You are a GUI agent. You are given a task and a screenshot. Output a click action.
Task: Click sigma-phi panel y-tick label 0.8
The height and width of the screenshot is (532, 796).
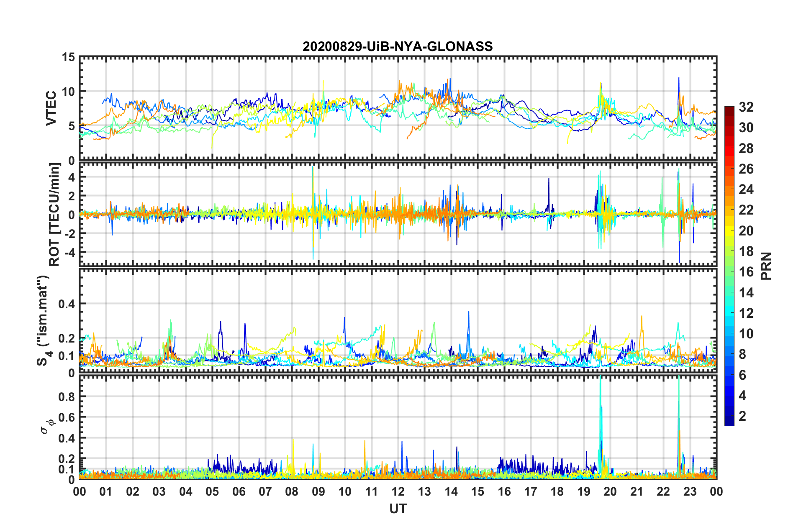click(67, 396)
